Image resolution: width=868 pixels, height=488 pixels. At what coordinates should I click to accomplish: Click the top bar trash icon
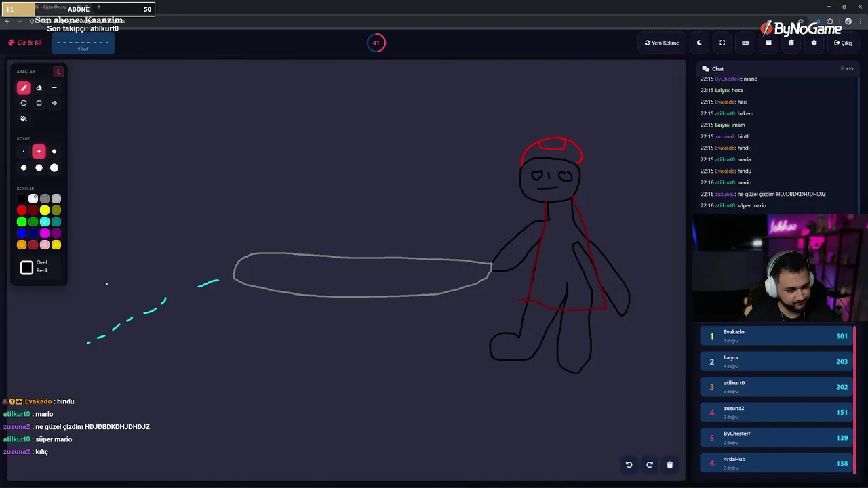pos(791,43)
